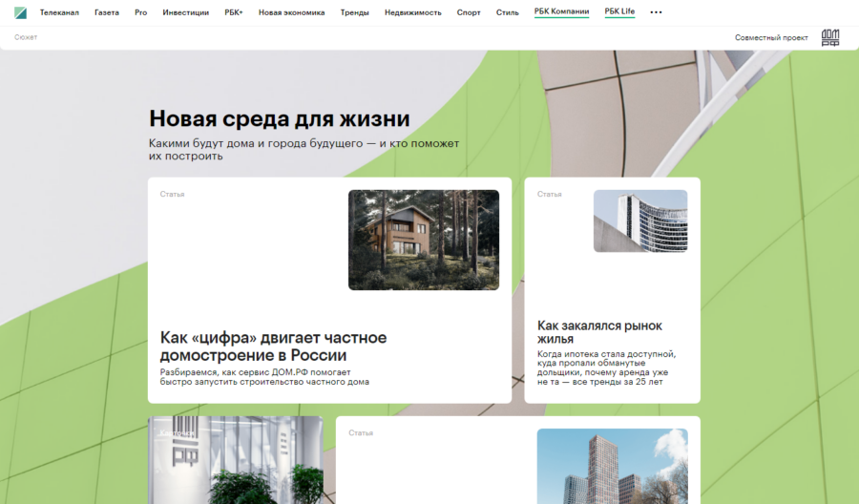Open the Pro section
859x504 pixels.
[141, 12]
